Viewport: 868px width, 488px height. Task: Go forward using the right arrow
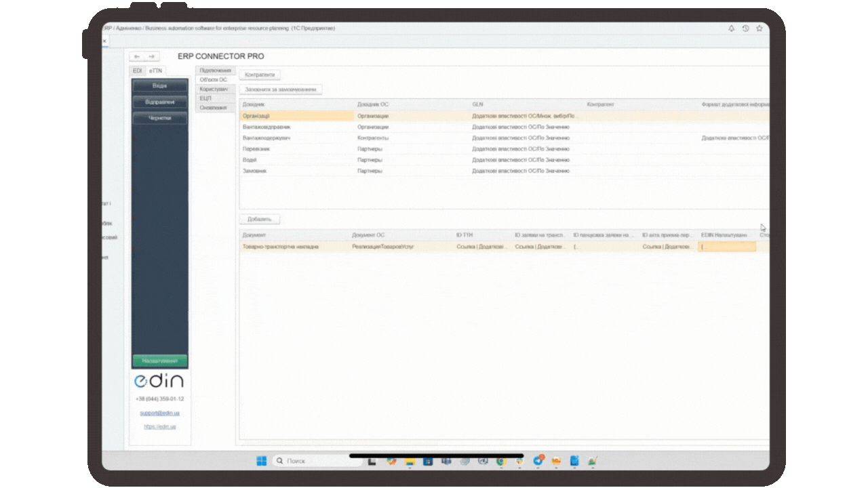[x=151, y=56]
